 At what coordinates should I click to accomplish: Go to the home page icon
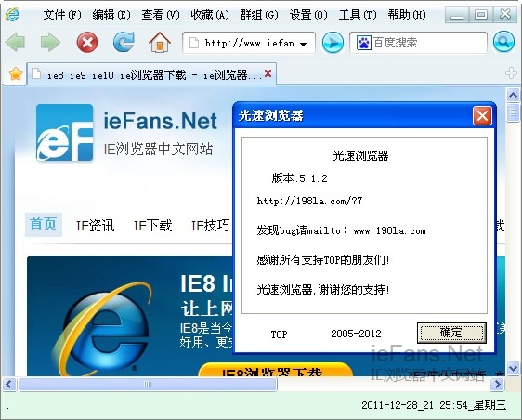coord(160,42)
